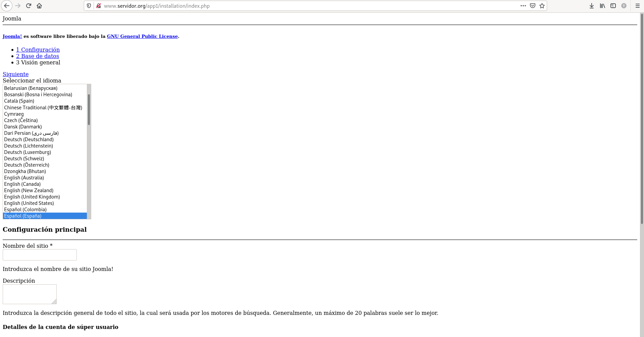Go back using the browser back arrow

(x=7, y=6)
